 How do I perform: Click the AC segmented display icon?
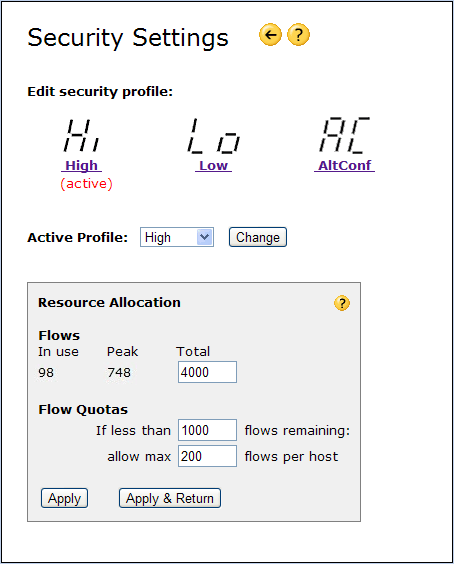point(344,135)
